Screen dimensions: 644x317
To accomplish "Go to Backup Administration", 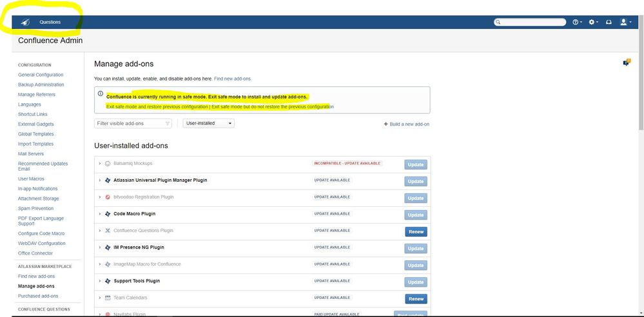I will click(x=41, y=84).
